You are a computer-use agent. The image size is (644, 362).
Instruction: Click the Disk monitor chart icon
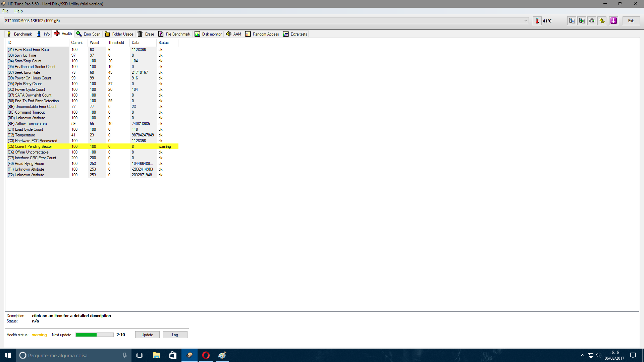(197, 34)
